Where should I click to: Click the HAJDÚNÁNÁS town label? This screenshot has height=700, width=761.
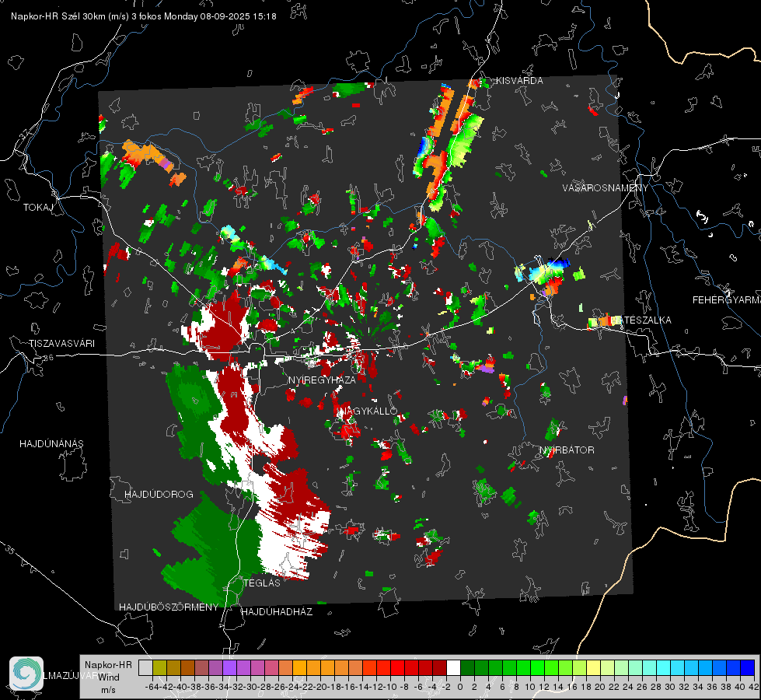pyautogui.click(x=51, y=443)
